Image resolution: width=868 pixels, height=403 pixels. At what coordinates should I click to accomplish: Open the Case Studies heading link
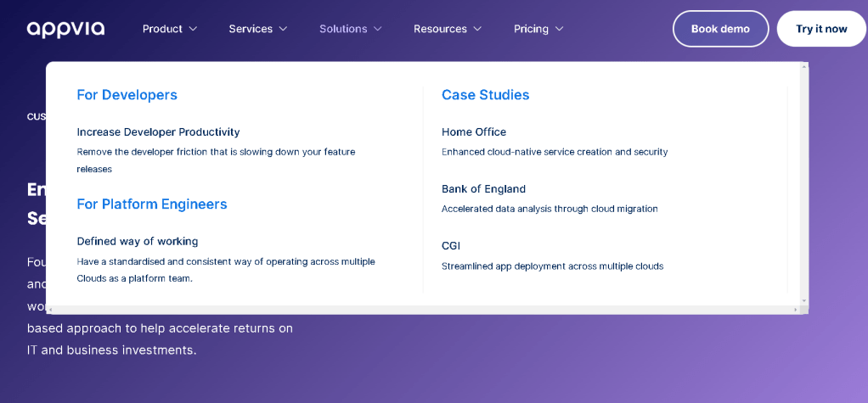point(486,95)
